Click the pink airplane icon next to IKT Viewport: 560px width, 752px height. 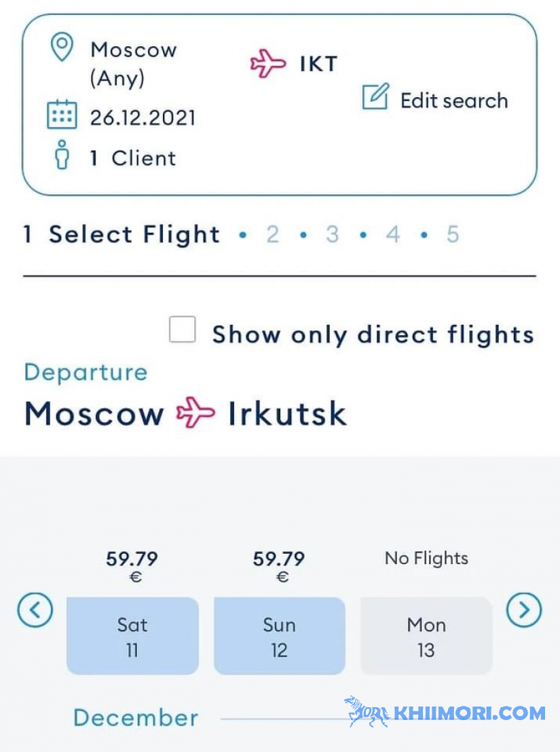point(268,63)
